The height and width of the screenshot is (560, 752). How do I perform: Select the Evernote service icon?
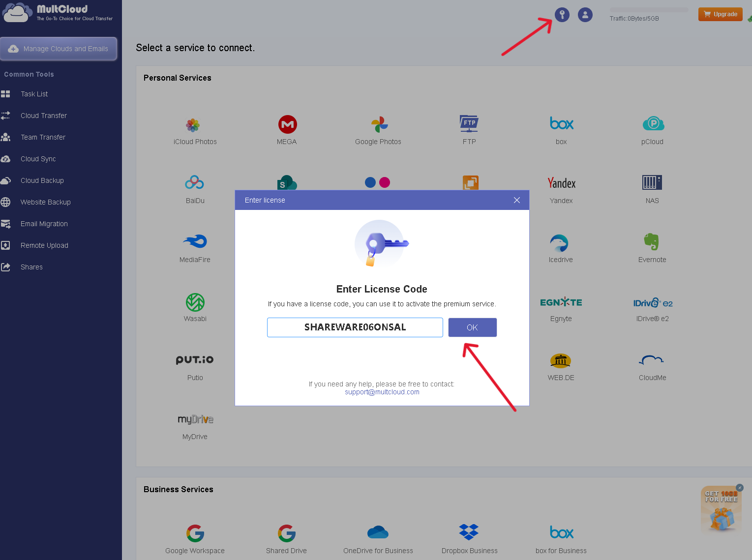(x=652, y=241)
